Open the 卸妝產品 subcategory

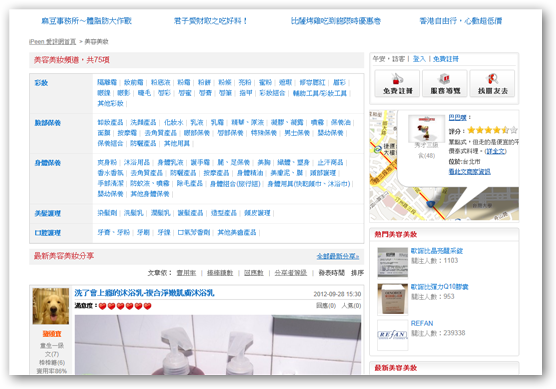(110, 122)
